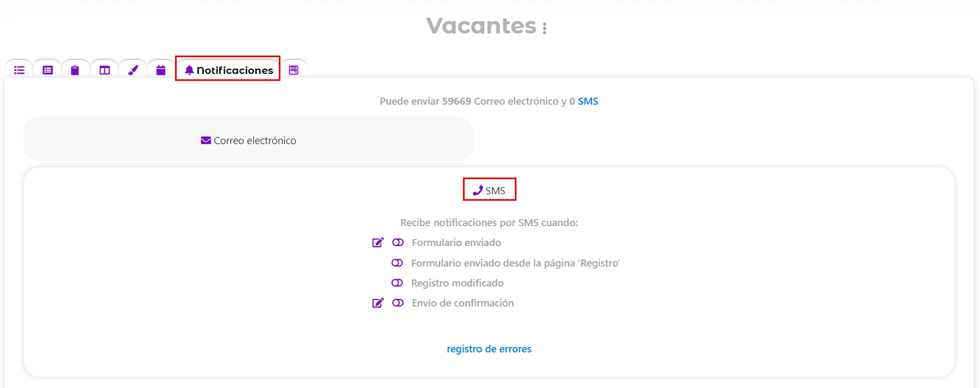This screenshot has height=388, width=980.
Task: Expand the Correo electrónico section
Action: coord(249,140)
